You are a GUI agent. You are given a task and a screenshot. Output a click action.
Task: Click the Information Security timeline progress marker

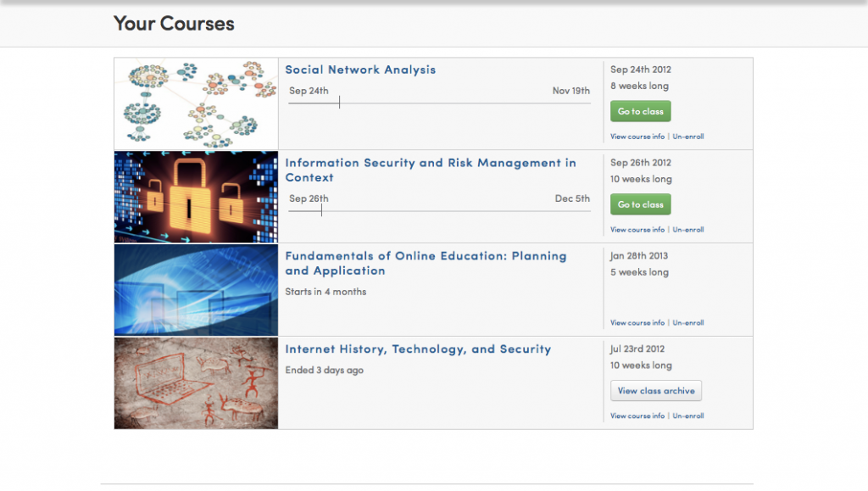coord(320,209)
